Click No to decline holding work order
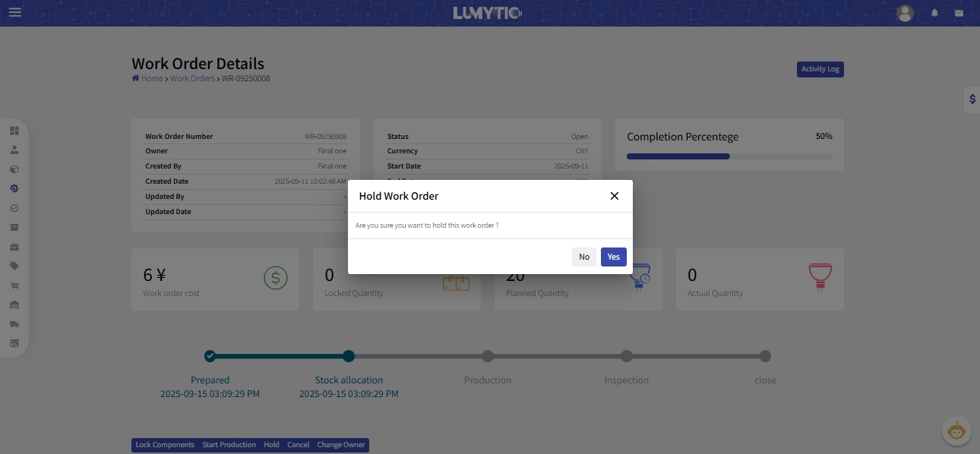Screen dimensions: 980x454 pos(583,257)
